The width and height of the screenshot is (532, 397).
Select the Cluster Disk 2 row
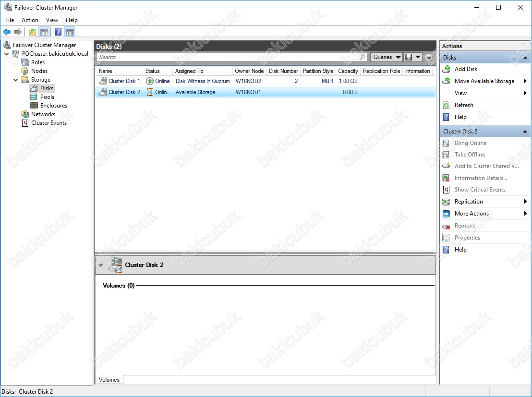click(x=265, y=92)
